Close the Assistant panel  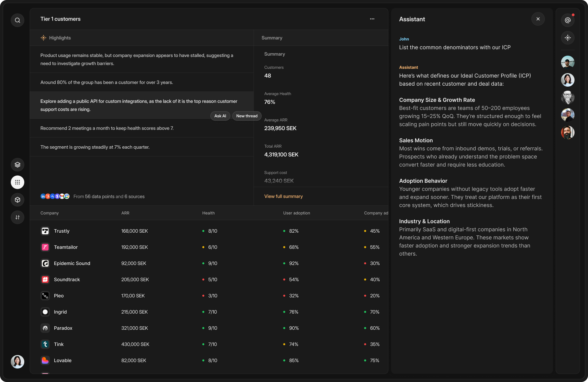538,19
